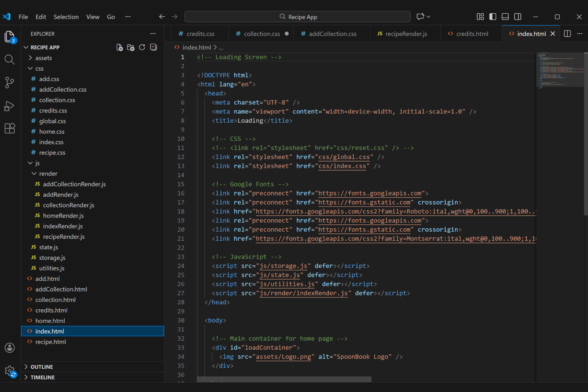Open the Copilot chat icon
Image resolution: width=588 pixels, height=392 pixels.
tap(420, 17)
